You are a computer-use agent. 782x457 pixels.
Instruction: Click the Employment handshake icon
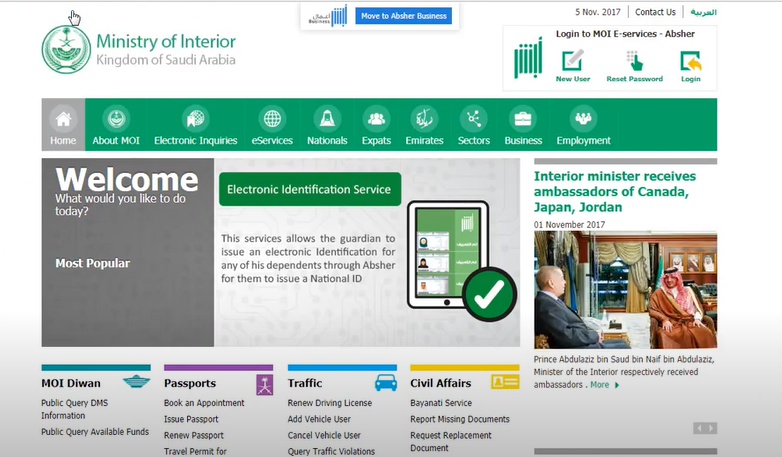point(583,118)
